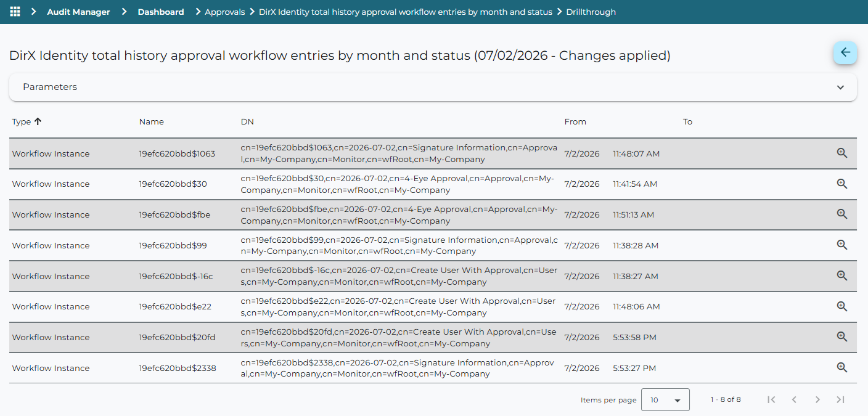Open details for workflow 19efc620bbd$-16c
Image resolution: width=868 pixels, height=416 pixels.
(x=841, y=276)
